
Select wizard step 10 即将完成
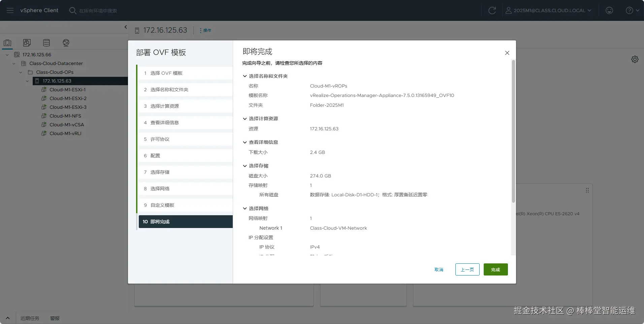coord(186,222)
